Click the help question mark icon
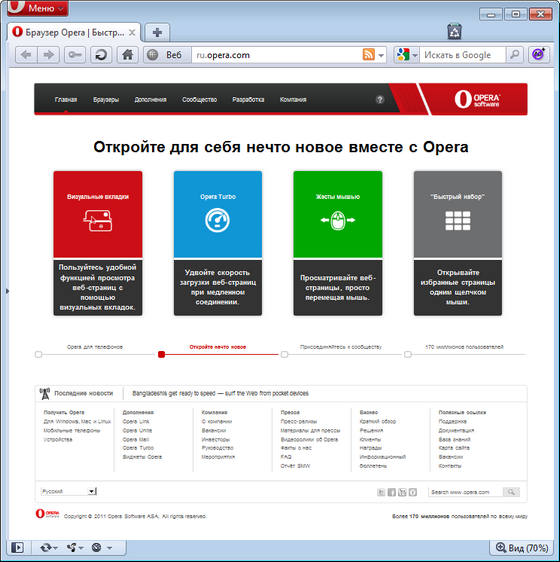Viewport: 560px width, 562px height. point(380,100)
